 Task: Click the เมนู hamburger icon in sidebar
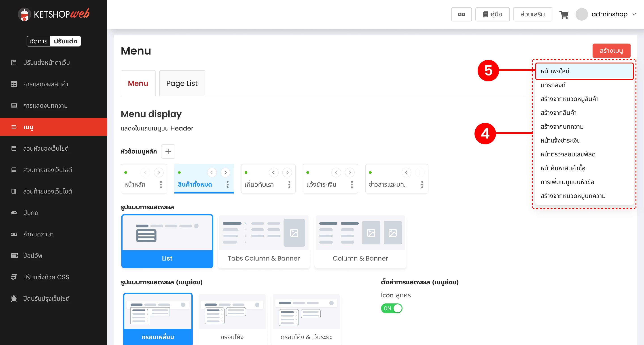[x=14, y=127]
